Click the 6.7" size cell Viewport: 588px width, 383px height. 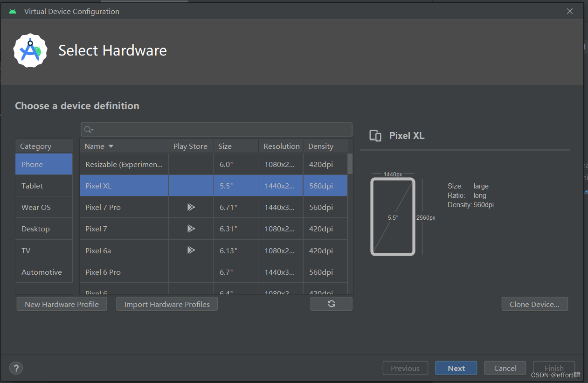pyautogui.click(x=236, y=272)
